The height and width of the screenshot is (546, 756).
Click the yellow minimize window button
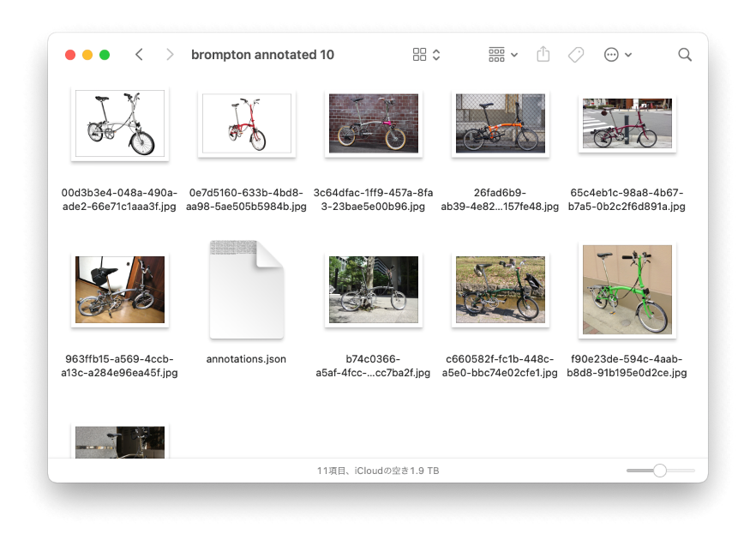pyautogui.click(x=87, y=55)
